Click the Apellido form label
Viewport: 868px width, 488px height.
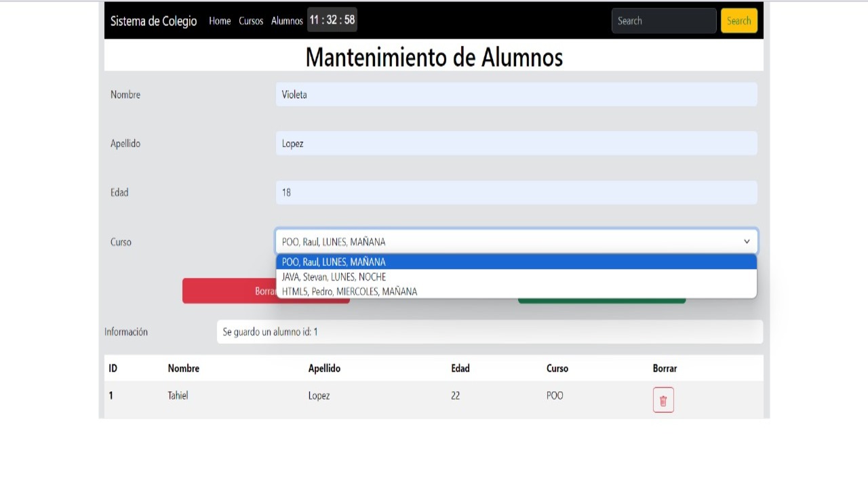click(125, 143)
